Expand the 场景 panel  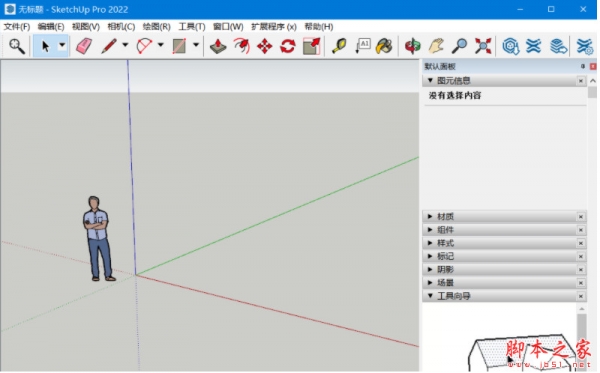[430, 283]
